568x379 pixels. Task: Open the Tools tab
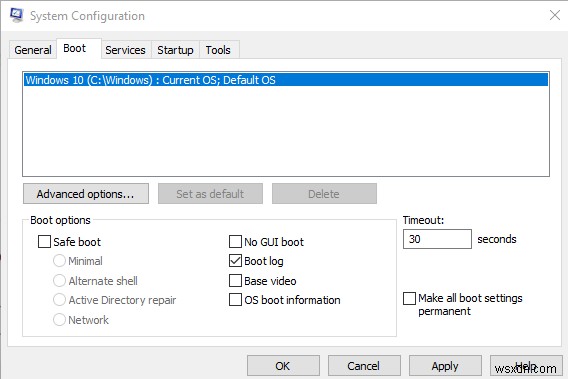[x=218, y=50]
